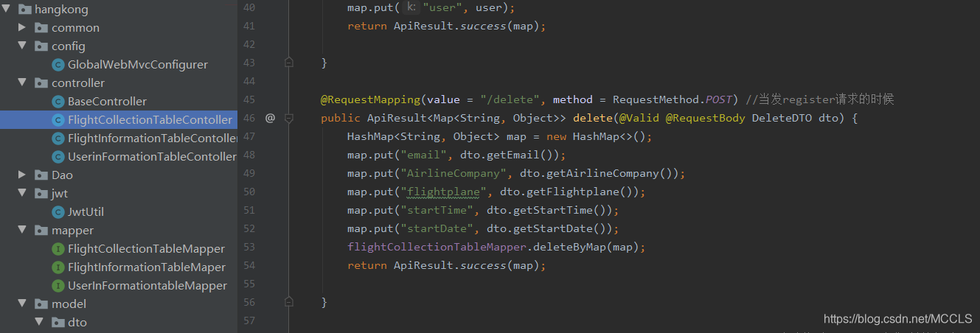Click "new HashMap<>()" on line 47

click(x=597, y=136)
